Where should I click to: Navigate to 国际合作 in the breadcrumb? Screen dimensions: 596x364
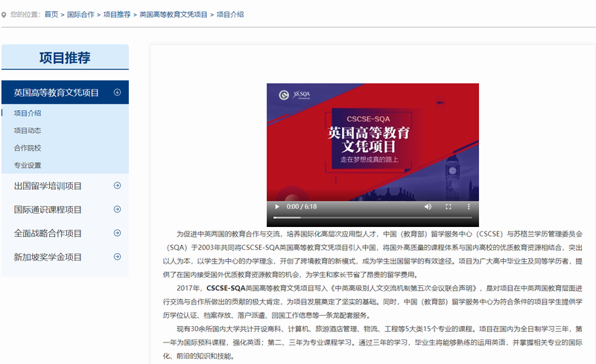[x=80, y=14]
